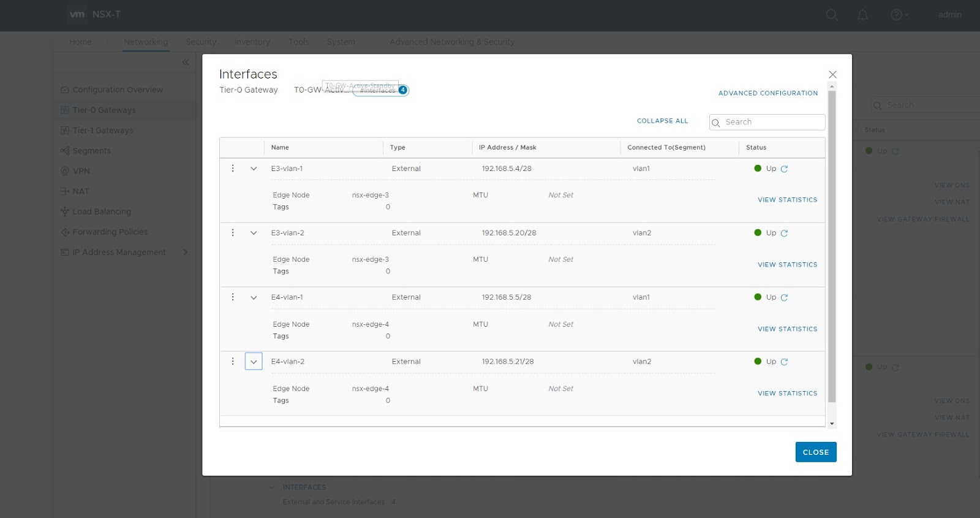Refresh status of E4-vlan-1 interface
980x518 pixels.
[x=784, y=298]
